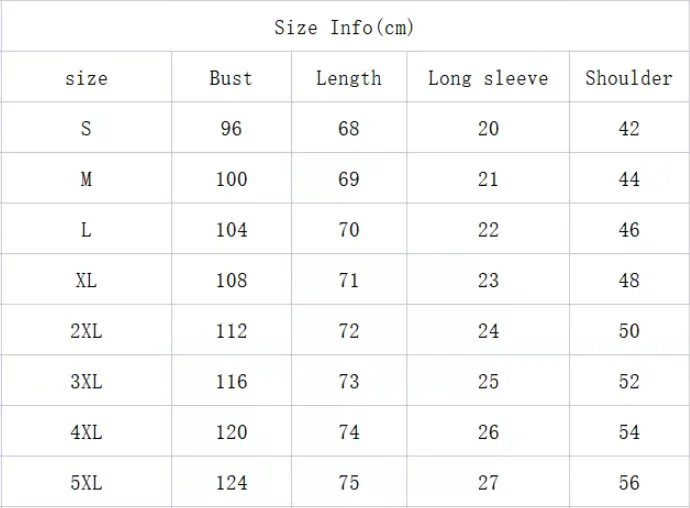The height and width of the screenshot is (508, 690).
Task: Select shoulder value 44 in M row
Action: coord(629,180)
